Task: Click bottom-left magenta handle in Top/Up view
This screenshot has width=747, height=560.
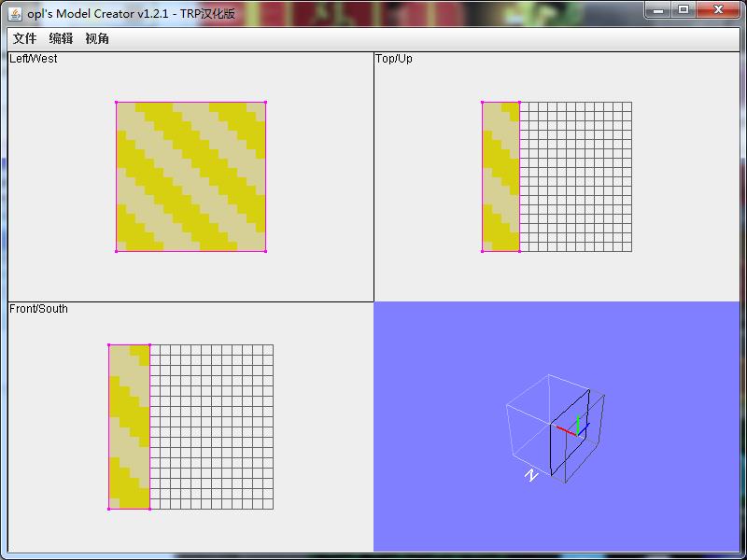Action: [x=483, y=250]
